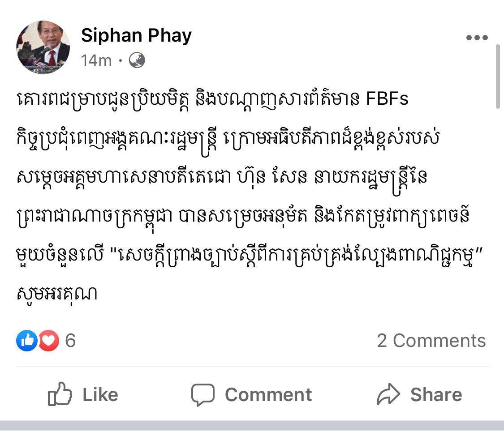This screenshot has height=436, width=504.
Task: Click the red heart reaction icon
Action: coord(49,341)
